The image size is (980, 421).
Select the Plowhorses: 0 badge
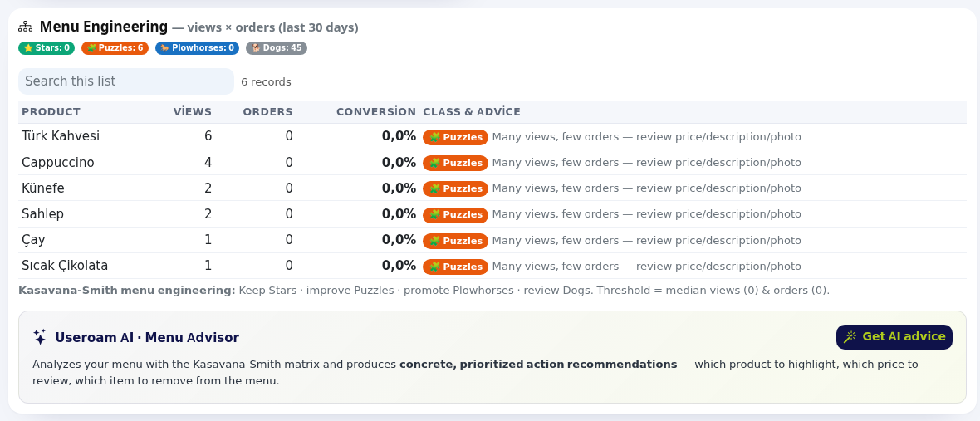coord(197,48)
